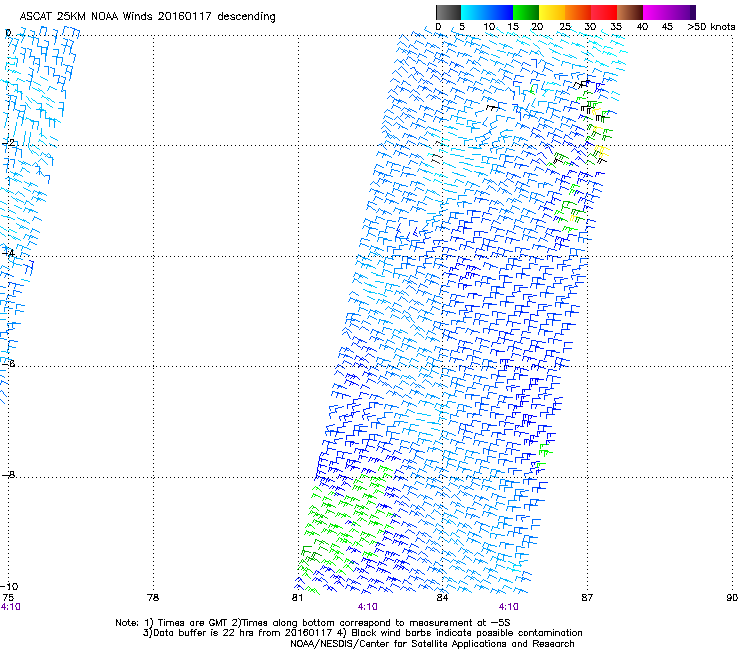Click the longitude axis label '78'
Screen dimensions: 740x650
coord(153,597)
